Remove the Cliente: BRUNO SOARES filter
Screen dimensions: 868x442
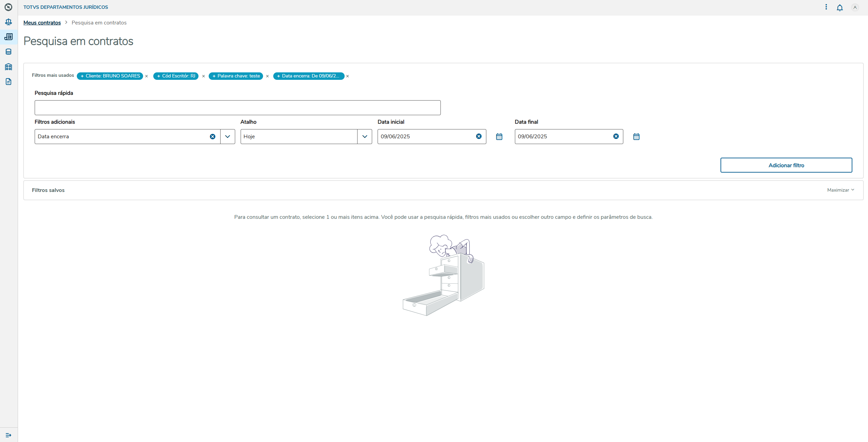pos(146,76)
